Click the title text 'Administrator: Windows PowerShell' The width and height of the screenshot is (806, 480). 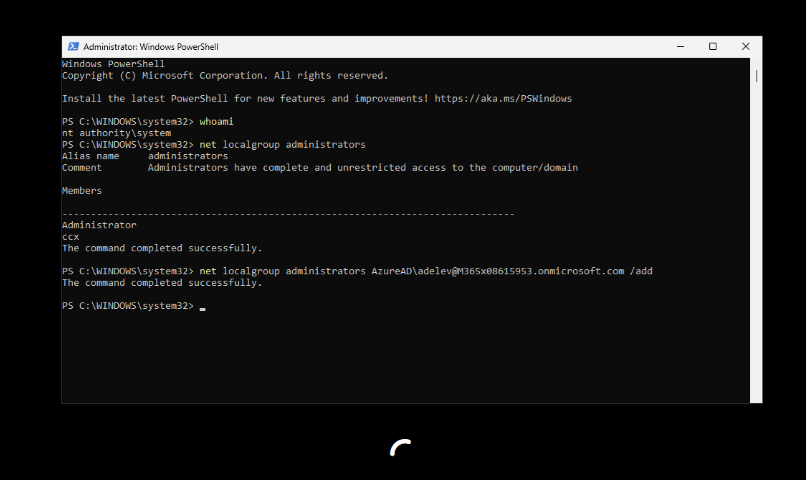click(x=151, y=47)
